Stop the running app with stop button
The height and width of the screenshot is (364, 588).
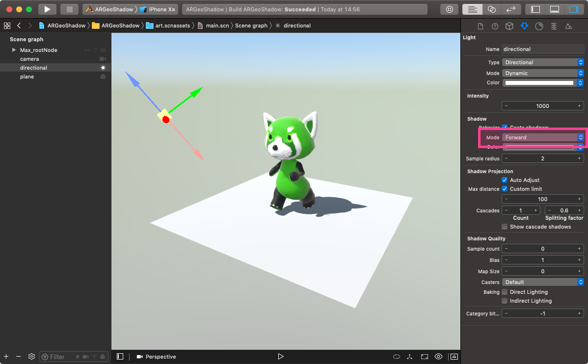coord(69,9)
